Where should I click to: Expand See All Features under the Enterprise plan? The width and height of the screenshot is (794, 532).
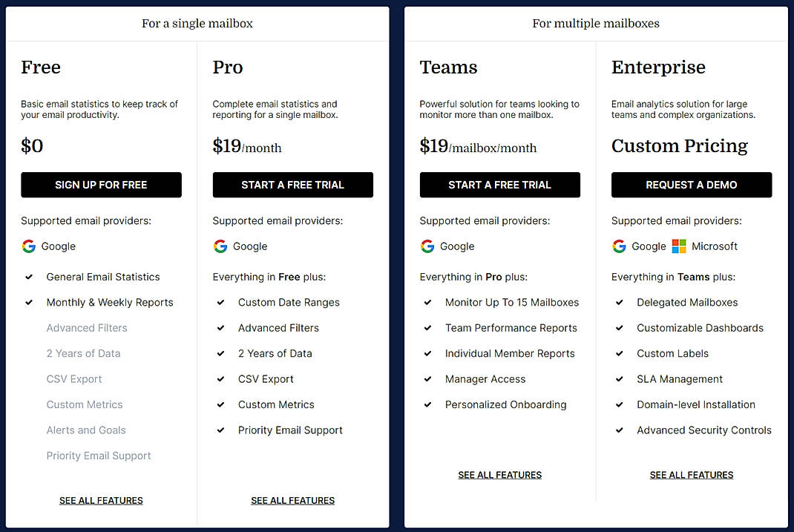pyautogui.click(x=691, y=475)
